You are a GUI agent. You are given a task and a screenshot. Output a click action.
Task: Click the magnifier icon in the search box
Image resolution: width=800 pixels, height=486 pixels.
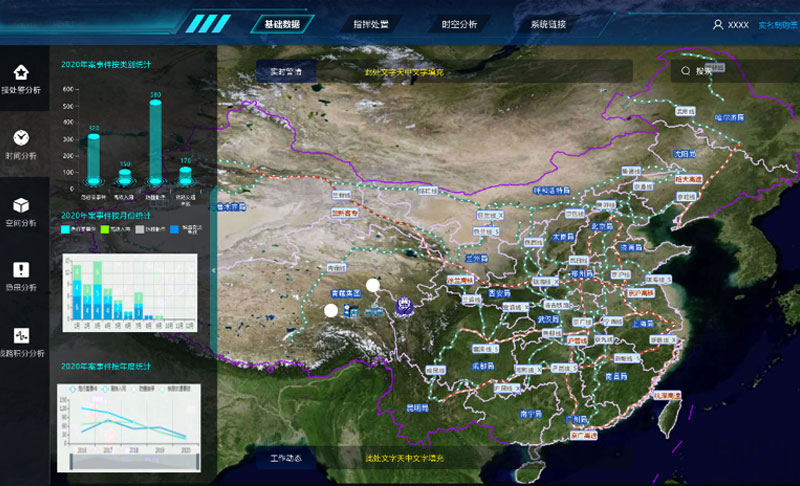(x=685, y=71)
